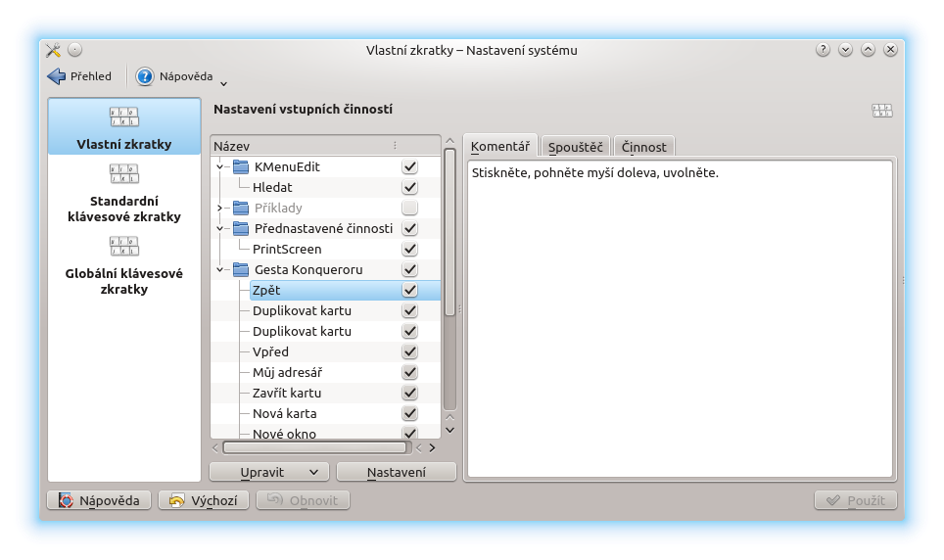Click the keyboard icon at top right

(x=882, y=111)
